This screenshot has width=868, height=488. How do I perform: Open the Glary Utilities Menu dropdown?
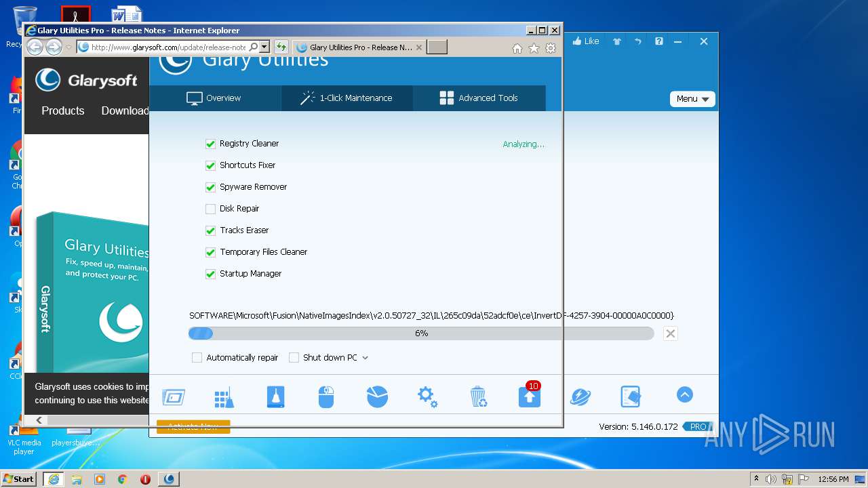692,99
